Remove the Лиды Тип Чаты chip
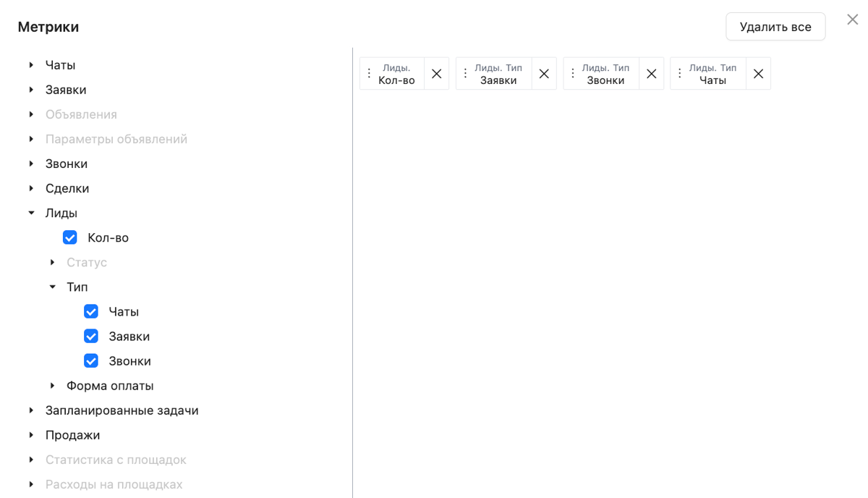Screen dimensions: 868x498 click(x=758, y=74)
